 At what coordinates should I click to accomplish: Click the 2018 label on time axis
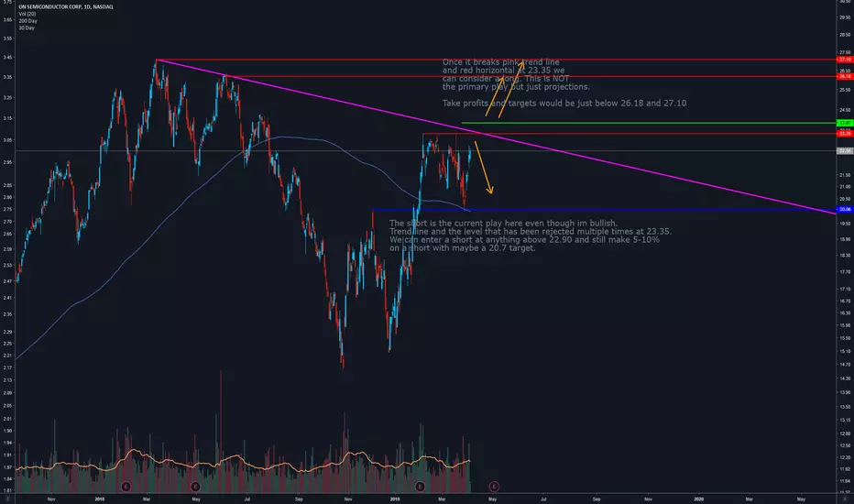100,499
